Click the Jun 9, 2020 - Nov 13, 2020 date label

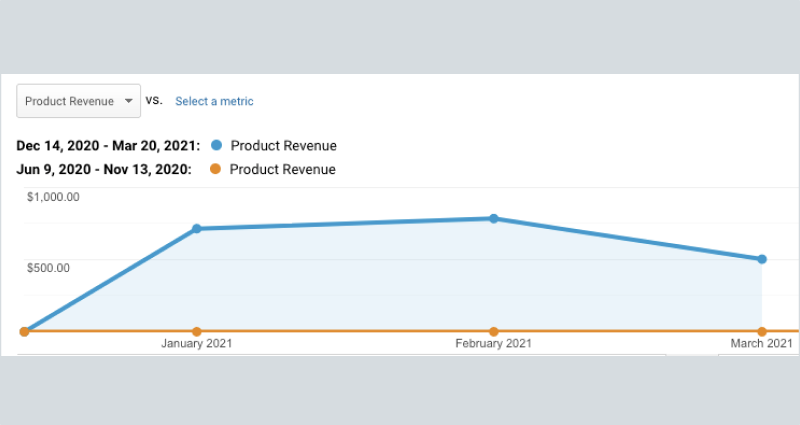coord(104,170)
